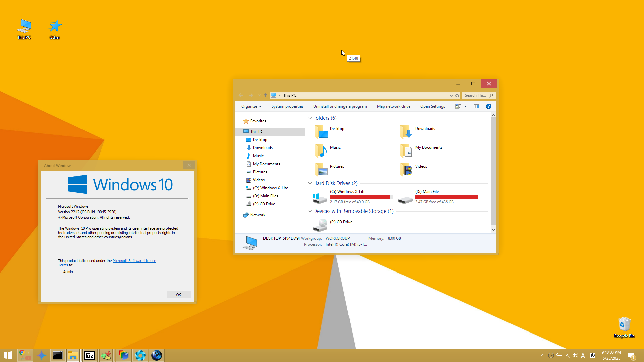Go up one folder level in Explorer
The width and height of the screenshot is (644, 362).
[x=266, y=95]
